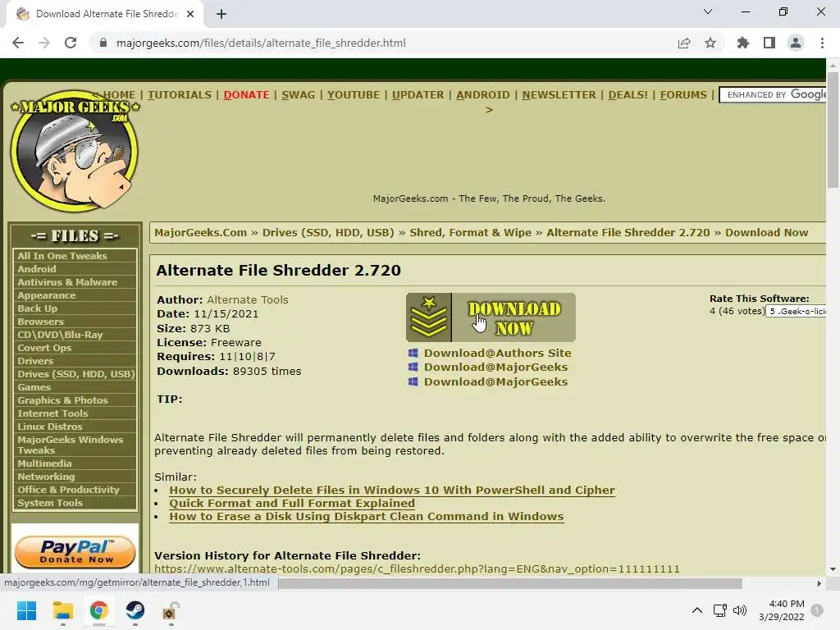The height and width of the screenshot is (630, 840).
Task: Open Chrome three-dot menu
Action: pos(822,43)
